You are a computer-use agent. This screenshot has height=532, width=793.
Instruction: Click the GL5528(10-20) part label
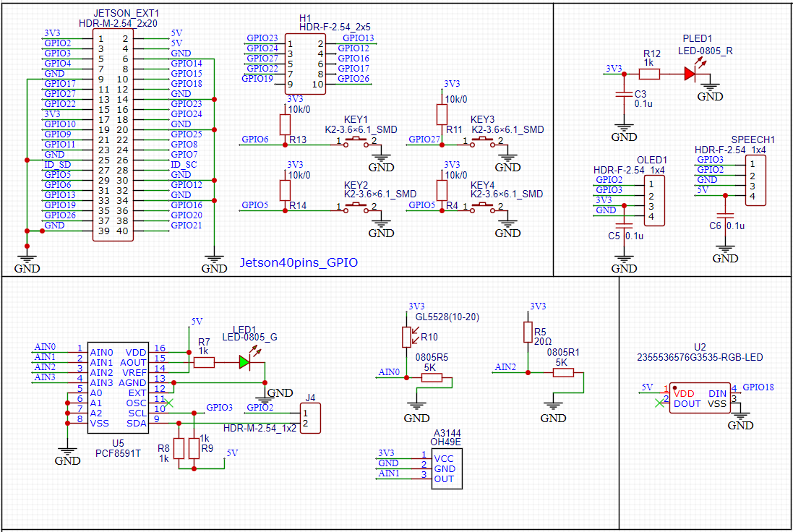(x=447, y=317)
